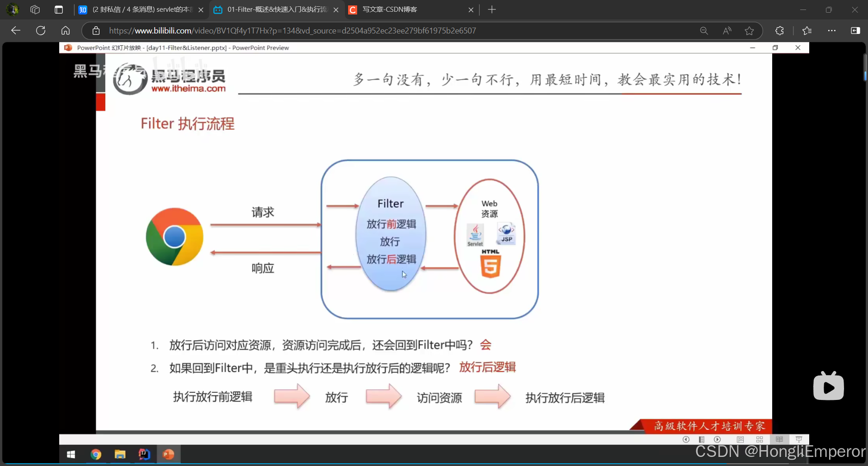This screenshot has width=868, height=466.
Task: Refresh the current page
Action: (x=41, y=30)
